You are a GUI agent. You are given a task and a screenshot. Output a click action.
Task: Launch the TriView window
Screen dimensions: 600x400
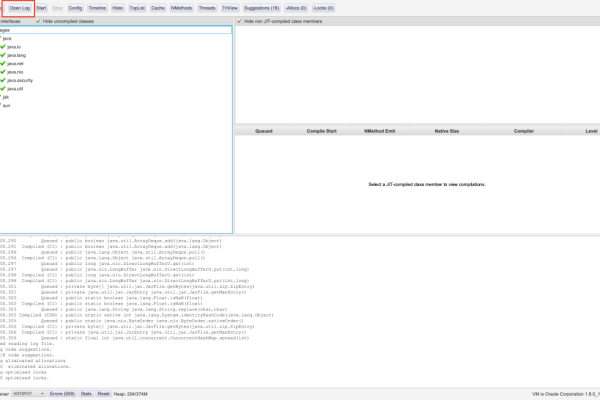[229, 8]
